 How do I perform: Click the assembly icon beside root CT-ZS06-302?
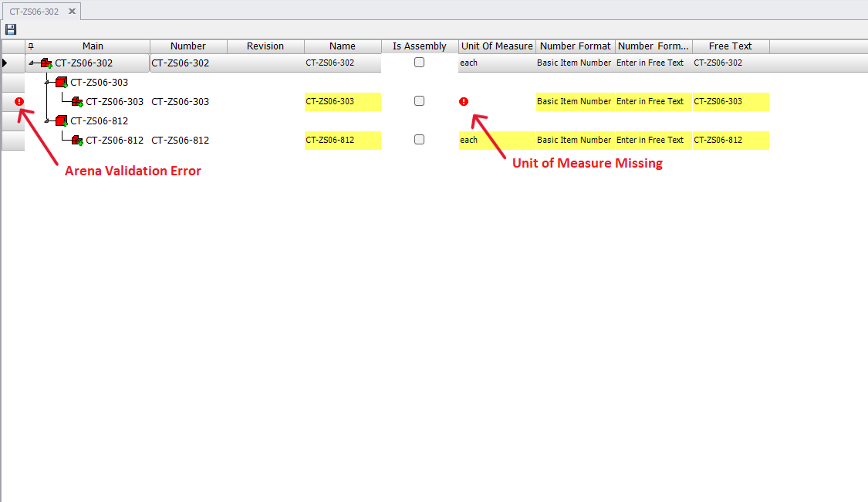point(46,63)
